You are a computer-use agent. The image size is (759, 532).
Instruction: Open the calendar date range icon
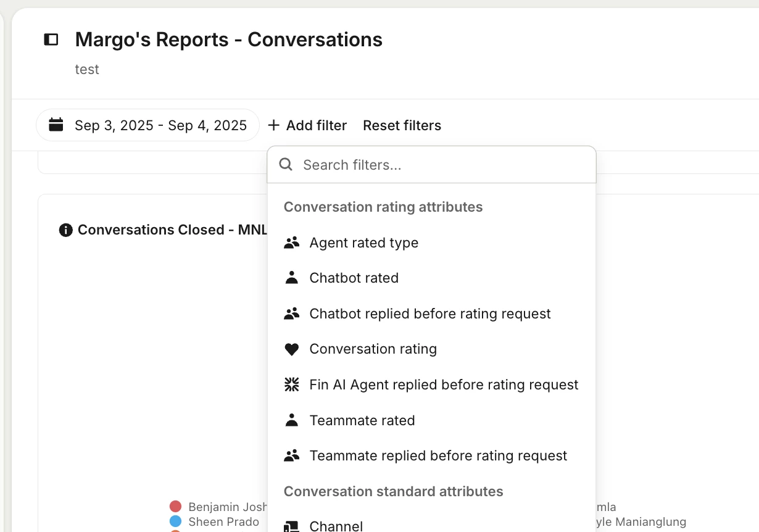(x=56, y=125)
